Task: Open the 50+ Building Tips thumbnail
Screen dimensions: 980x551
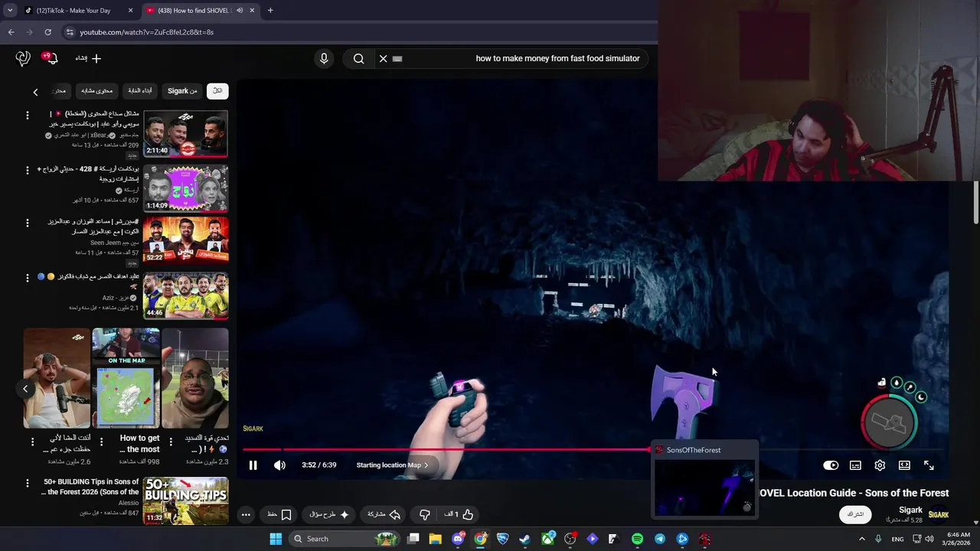Action: 185,500
